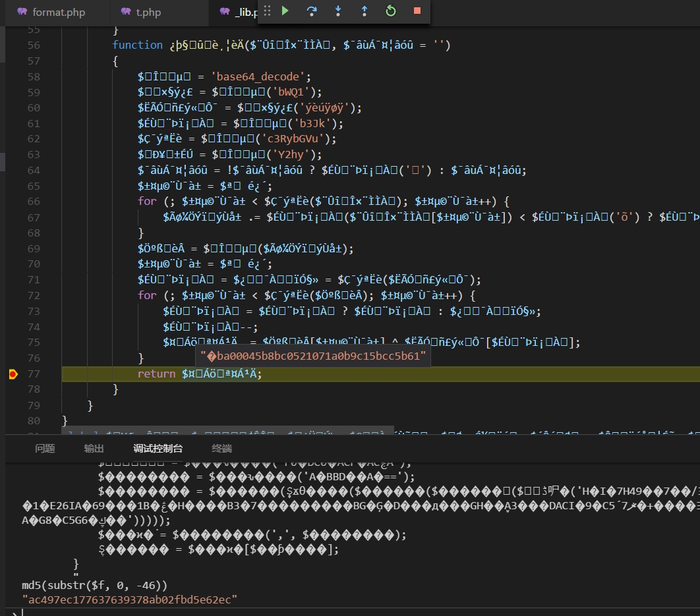This screenshot has height=616, width=700.
Task: Step over in the debug toolbar
Action: (x=312, y=11)
